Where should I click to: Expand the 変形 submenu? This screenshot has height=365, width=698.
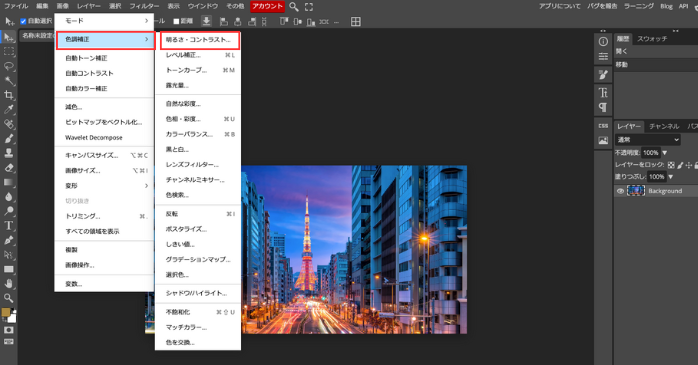105,186
